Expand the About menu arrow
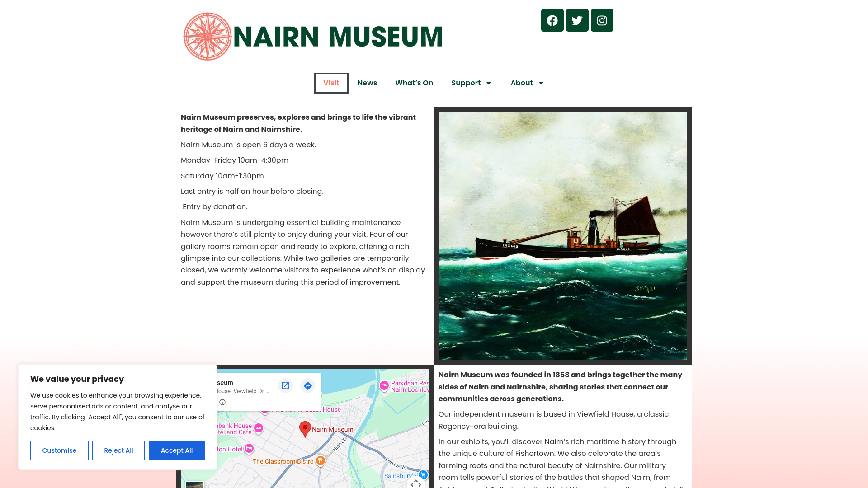Screen dimensions: 868x488 click(x=541, y=83)
